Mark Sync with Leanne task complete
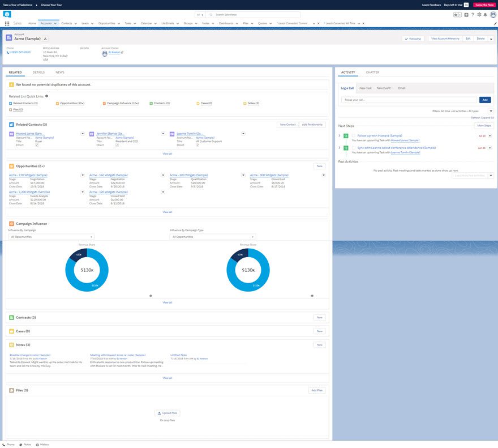The width and height of the screenshot is (498, 448). [353, 148]
